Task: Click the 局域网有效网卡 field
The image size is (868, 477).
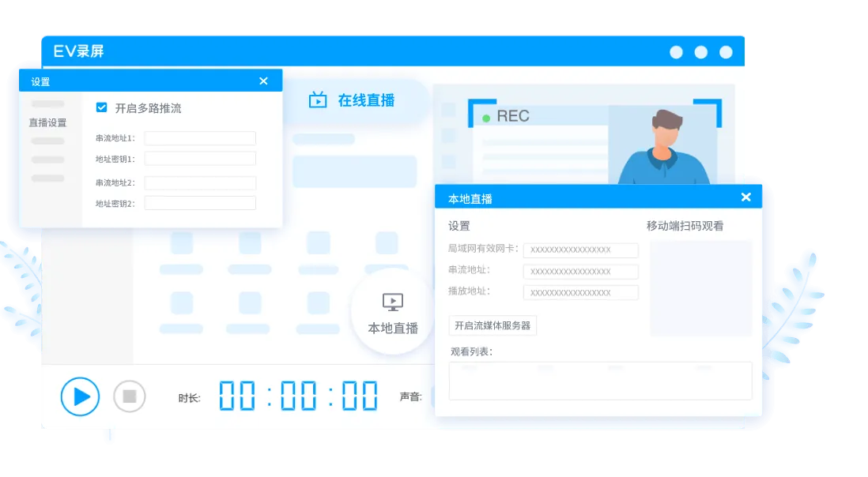Action: (581, 250)
